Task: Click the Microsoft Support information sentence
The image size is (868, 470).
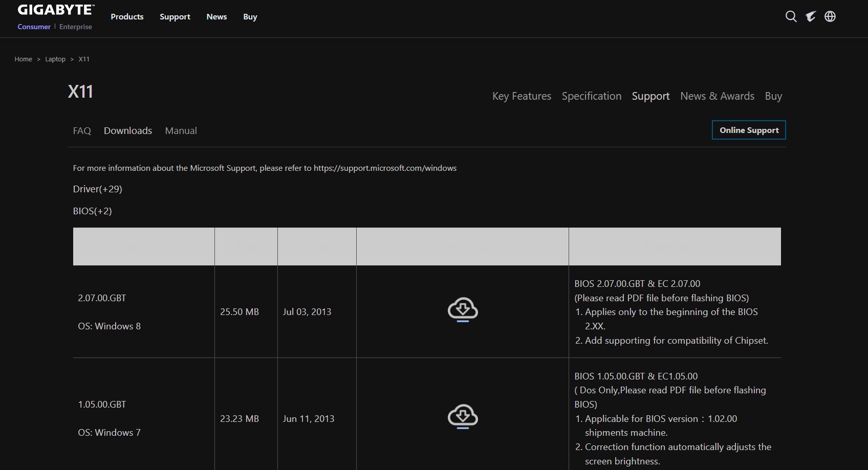Action: 265,168
